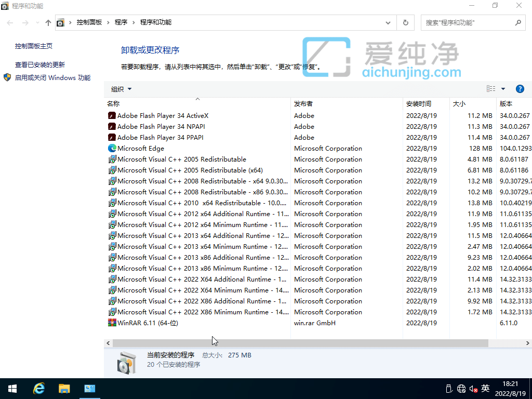
Task: Sort by 安装时间 column header
Action: tap(426, 104)
